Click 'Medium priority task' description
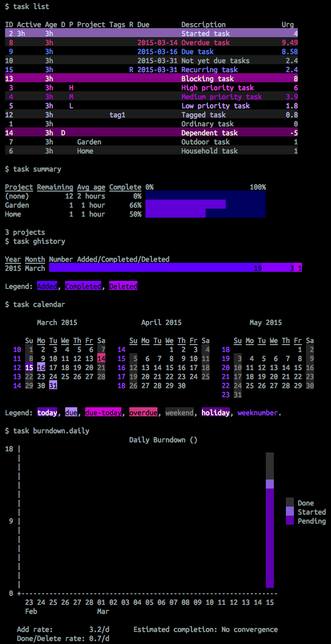Image resolution: width=331 pixels, height=644 pixels. (221, 97)
